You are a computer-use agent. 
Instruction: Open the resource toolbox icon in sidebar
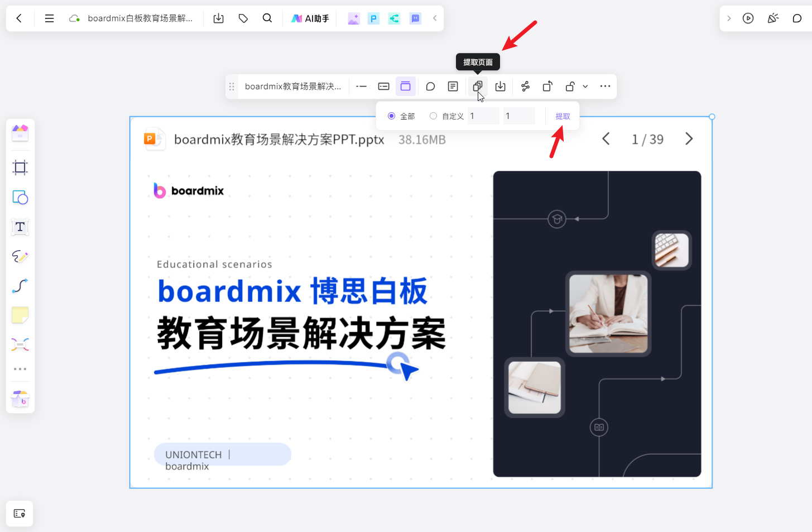20,399
